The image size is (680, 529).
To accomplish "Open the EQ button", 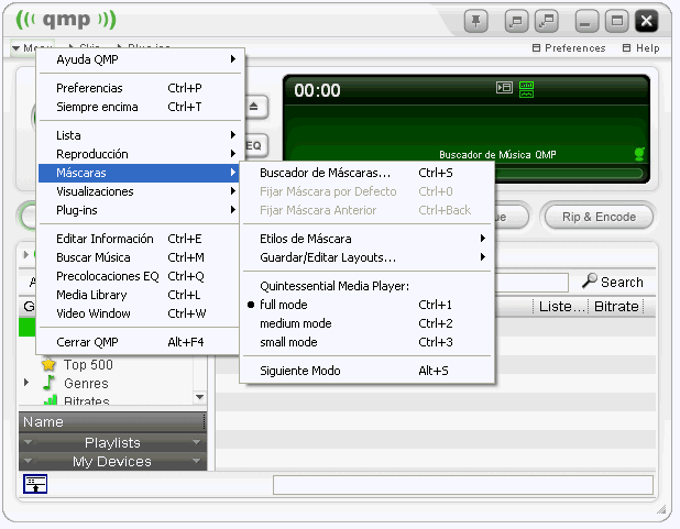I will pos(255,145).
